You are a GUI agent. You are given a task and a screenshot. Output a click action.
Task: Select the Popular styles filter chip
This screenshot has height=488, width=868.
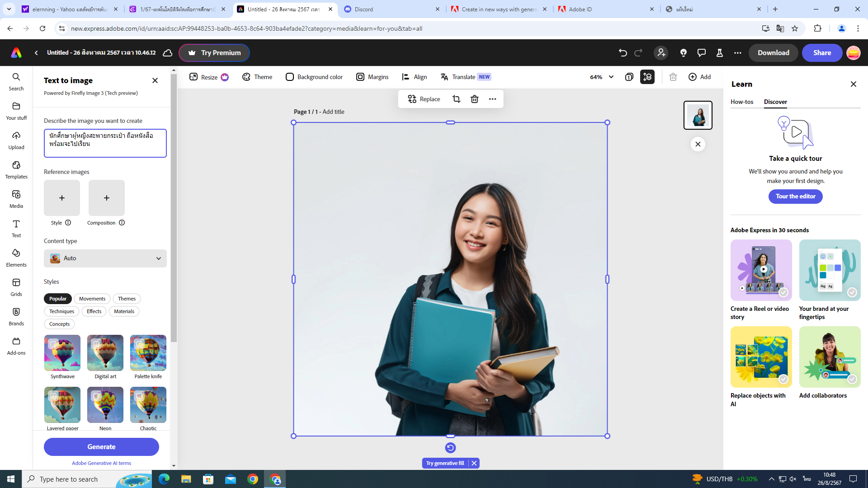click(x=58, y=299)
